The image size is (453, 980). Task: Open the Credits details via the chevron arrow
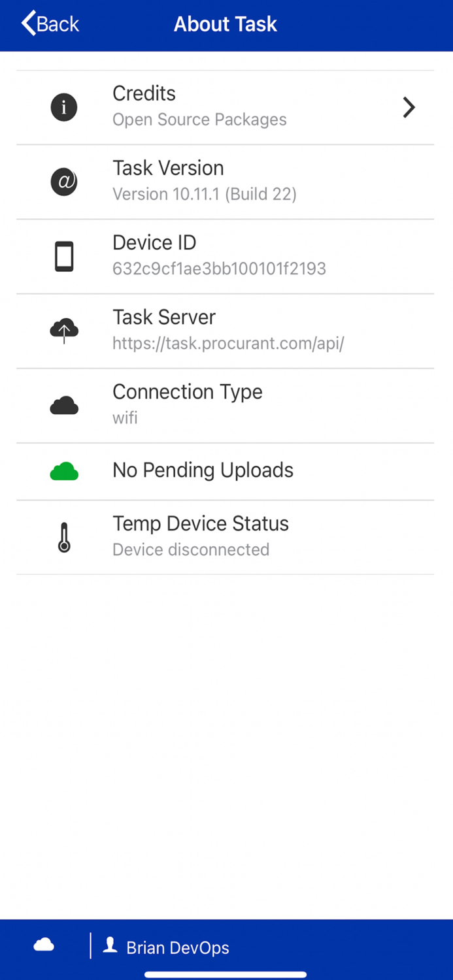coord(409,107)
